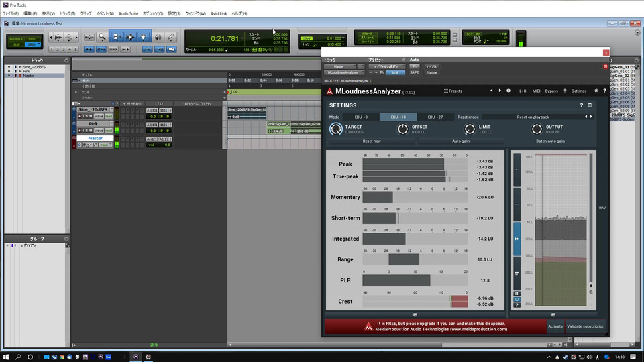644x362 pixels.
Task: Open L+R channel mode menu
Action: pyautogui.click(x=523, y=90)
